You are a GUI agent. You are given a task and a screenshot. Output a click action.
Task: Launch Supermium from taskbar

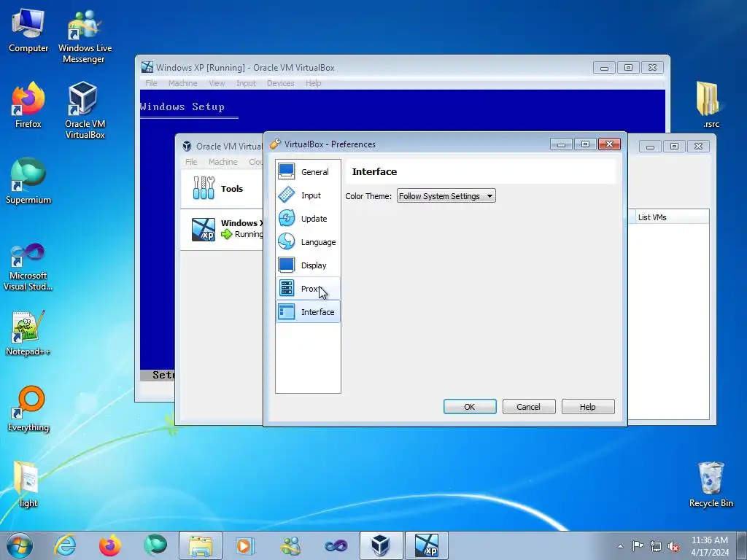point(155,545)
